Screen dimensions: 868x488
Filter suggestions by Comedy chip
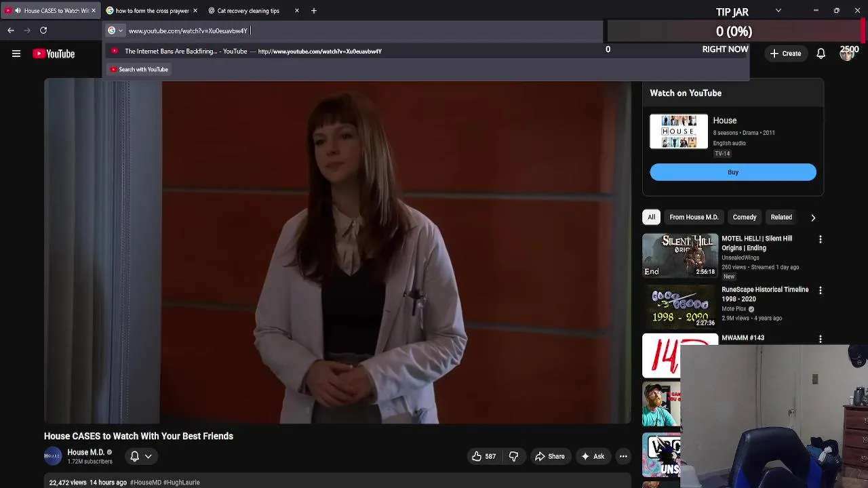(x=745, y=217)
